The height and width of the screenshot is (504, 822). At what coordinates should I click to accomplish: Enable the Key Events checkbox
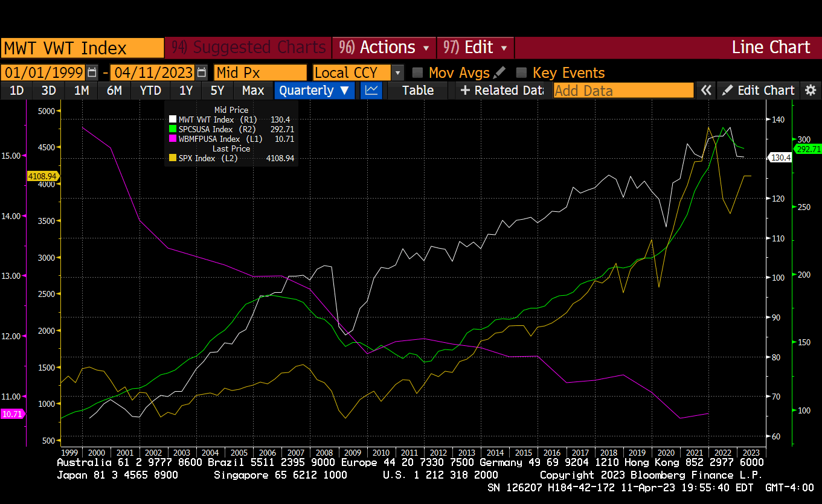tap(521, 73)
